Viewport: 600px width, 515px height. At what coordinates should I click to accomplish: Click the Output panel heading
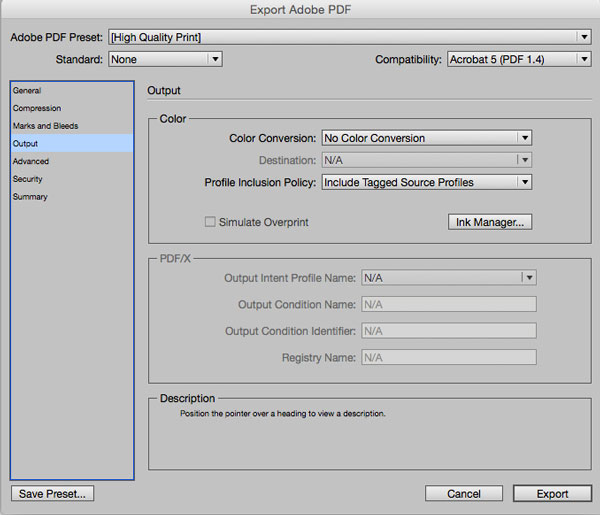164,91
